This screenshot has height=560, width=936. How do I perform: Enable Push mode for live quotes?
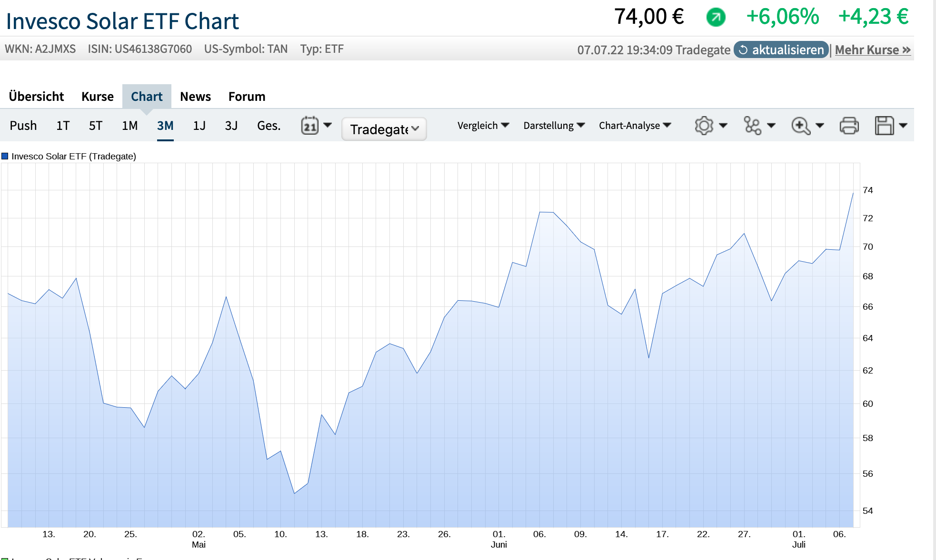click(23, 125)
